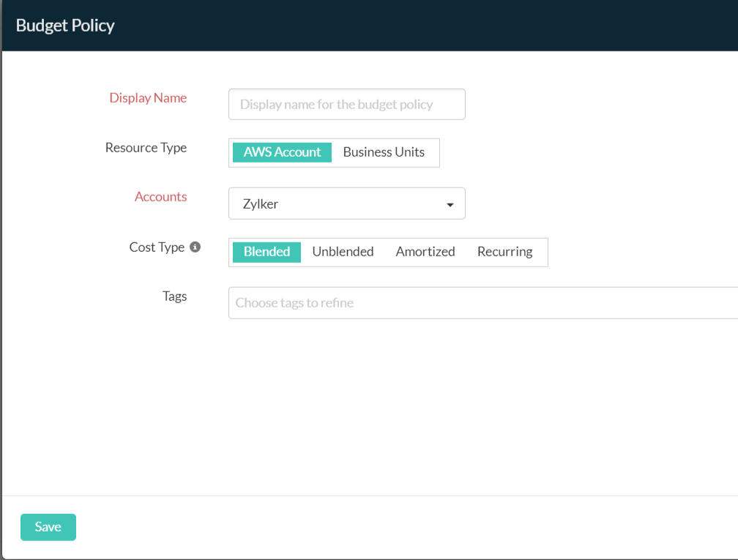Click the Accounts dropdown caret arrow
Viewport: 738px width, 560px height.
[x=450, y=205]
